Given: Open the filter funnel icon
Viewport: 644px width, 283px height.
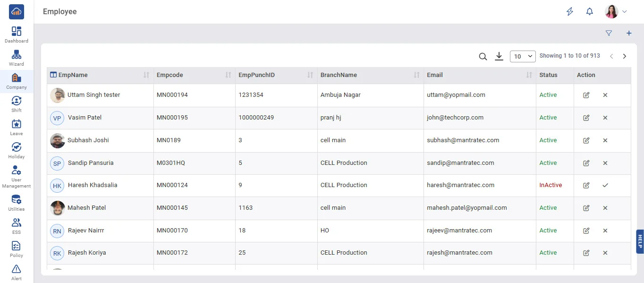Looking at the screenshot, I should pos(609,33).
